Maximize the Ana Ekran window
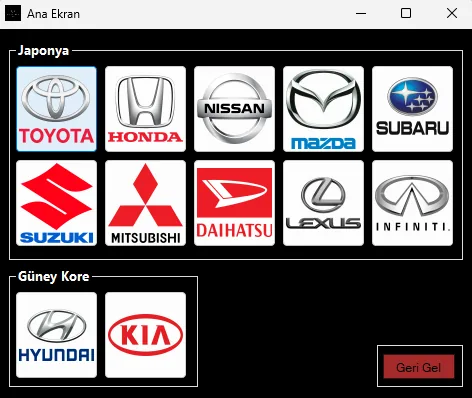Viewport: 472px width, 398px height. coord(406,14)
